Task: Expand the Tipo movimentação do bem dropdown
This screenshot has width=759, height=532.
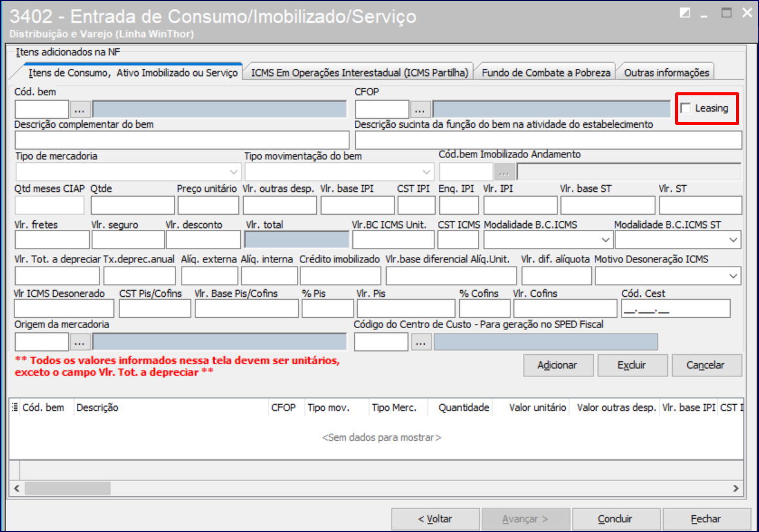Action: point(427,171)
